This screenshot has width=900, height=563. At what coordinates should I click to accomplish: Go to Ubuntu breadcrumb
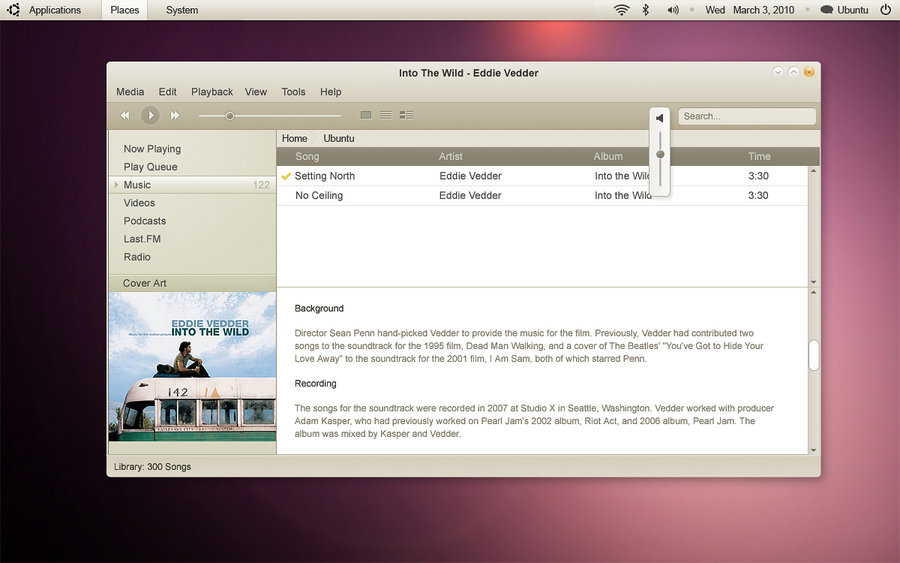click(x=339, y=138)
